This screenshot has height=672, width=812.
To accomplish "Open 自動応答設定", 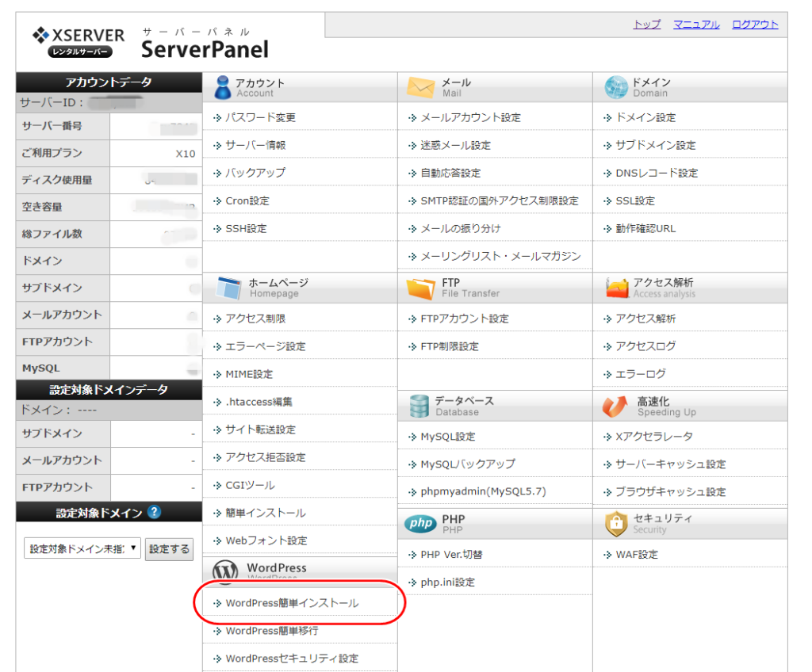I will click(x=450, y=173).
